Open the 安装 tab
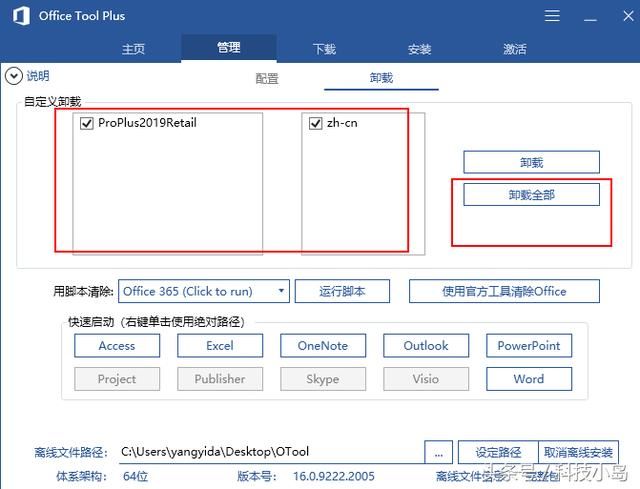 tap(419, 49)
